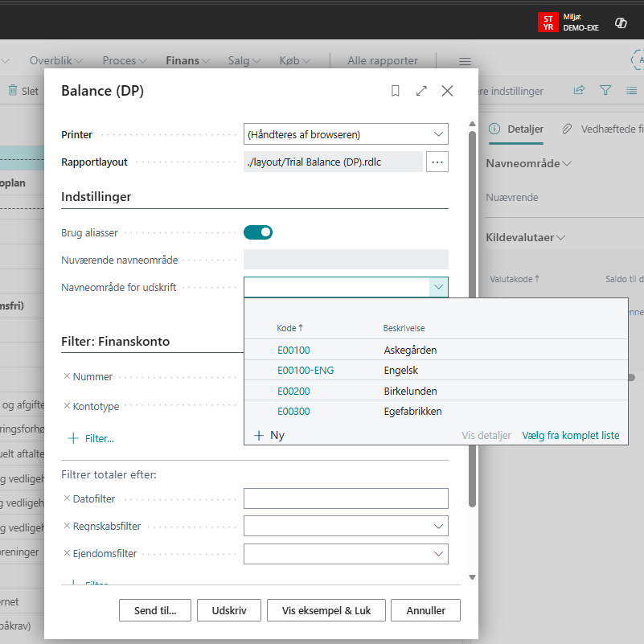Remove the Nummer filter with its X
This screenshot has height=644, width=644.
tap(67, 376)
